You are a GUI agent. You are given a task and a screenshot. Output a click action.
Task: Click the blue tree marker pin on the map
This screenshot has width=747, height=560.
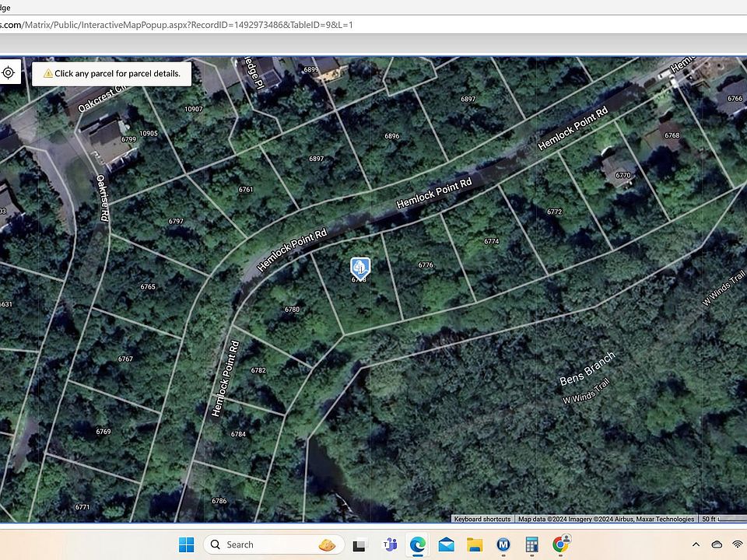tap(360, 268)
